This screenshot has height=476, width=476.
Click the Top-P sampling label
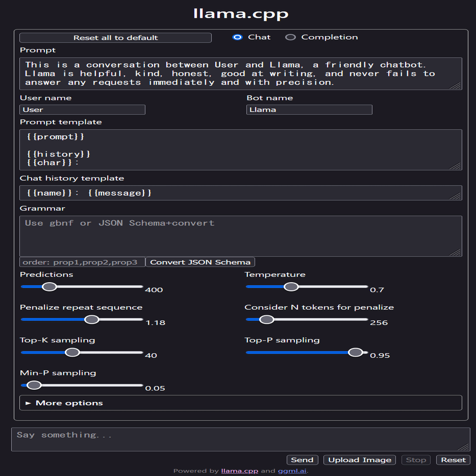point(282,340)
